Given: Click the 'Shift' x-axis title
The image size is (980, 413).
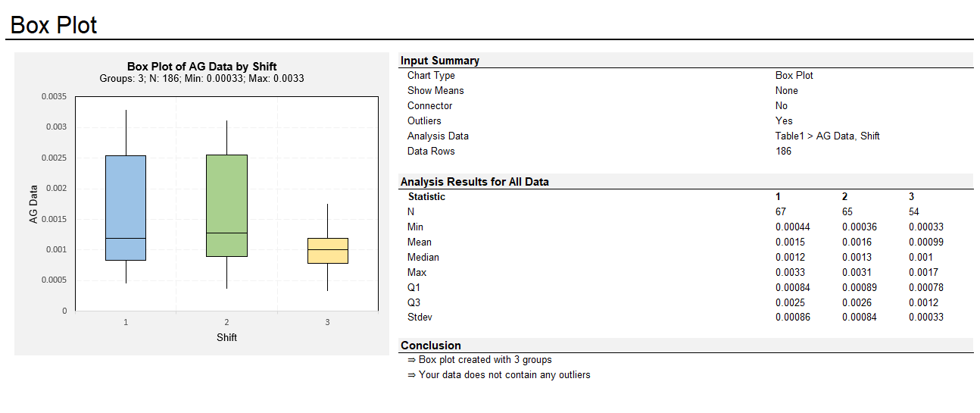Looking at the screenshot, I should pyautogui.click(x=226, y=337).
